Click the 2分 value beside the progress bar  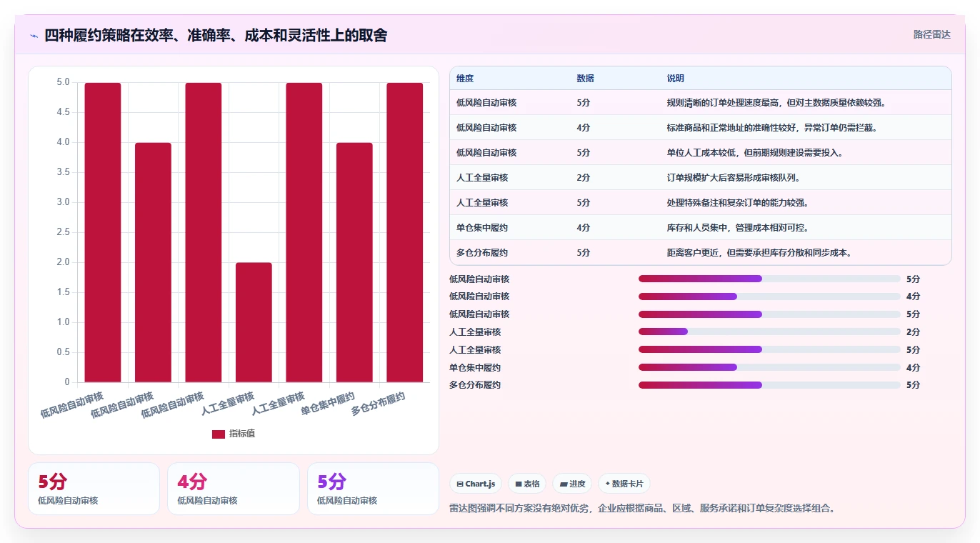point(914,332)
